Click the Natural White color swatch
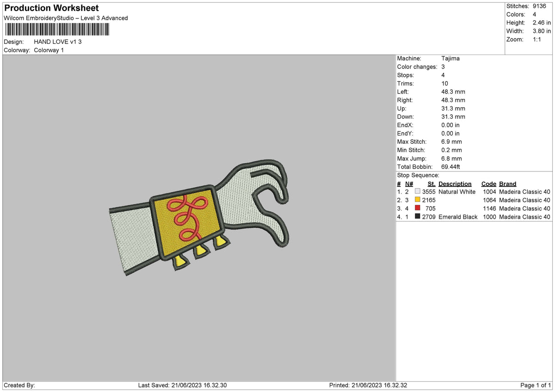The image size is (555, 392). [418, 191]
